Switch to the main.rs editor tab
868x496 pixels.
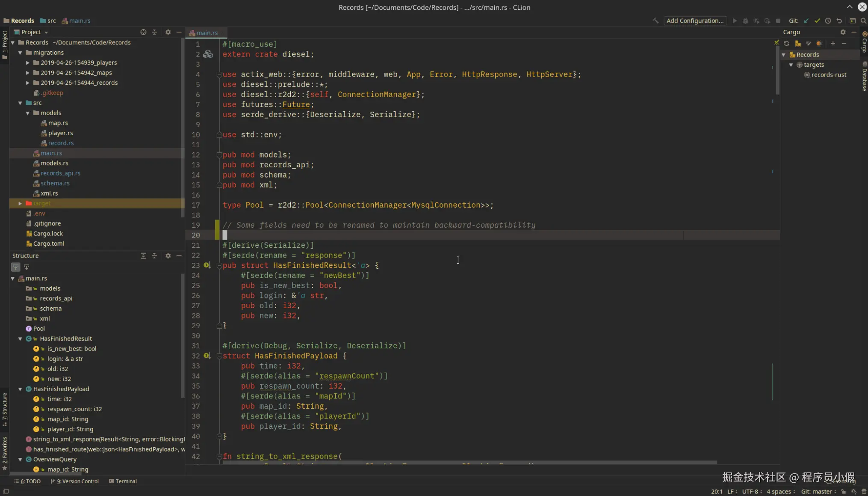(207, 33)
